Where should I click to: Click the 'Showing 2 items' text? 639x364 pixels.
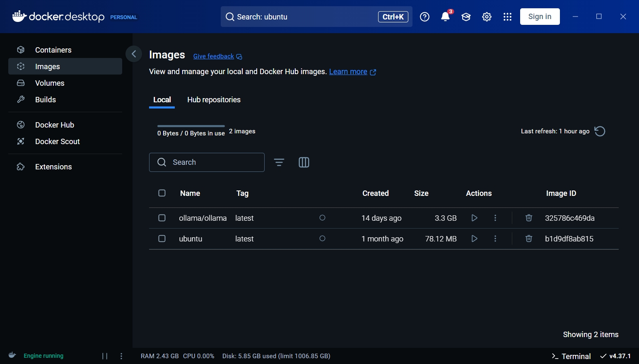591,335
